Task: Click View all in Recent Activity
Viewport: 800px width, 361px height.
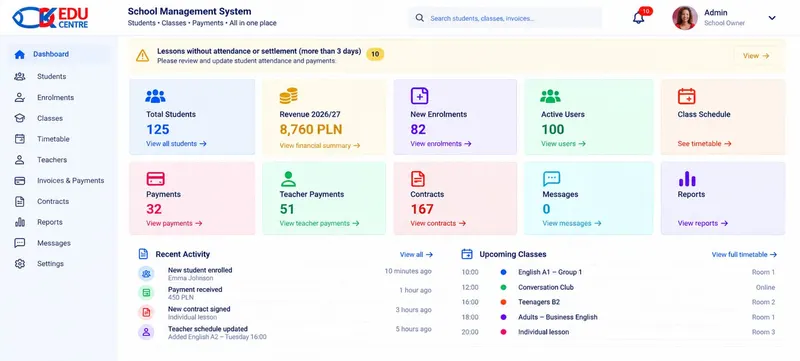Action: point(416,254)
